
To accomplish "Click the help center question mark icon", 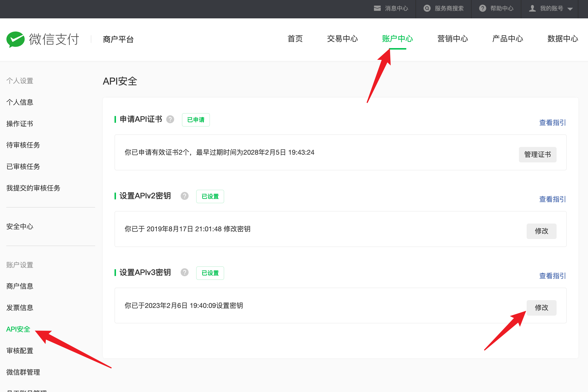I will coord(482,8).
